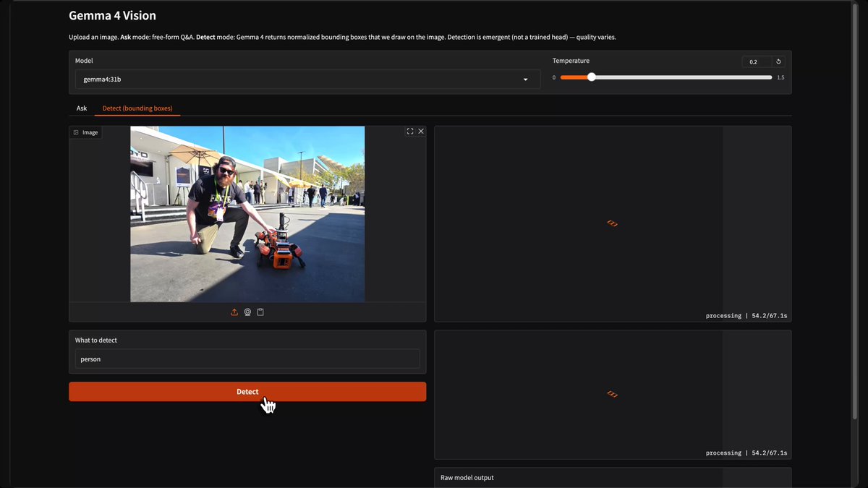Click the Raw model output panel header
Screen dimensions: 868x488
pyautogui.click(x=467, y=478)
